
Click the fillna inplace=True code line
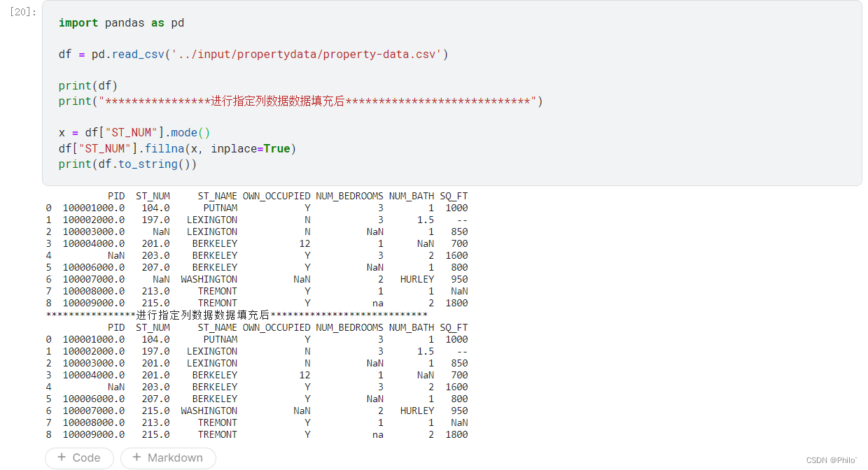(178, 149)
